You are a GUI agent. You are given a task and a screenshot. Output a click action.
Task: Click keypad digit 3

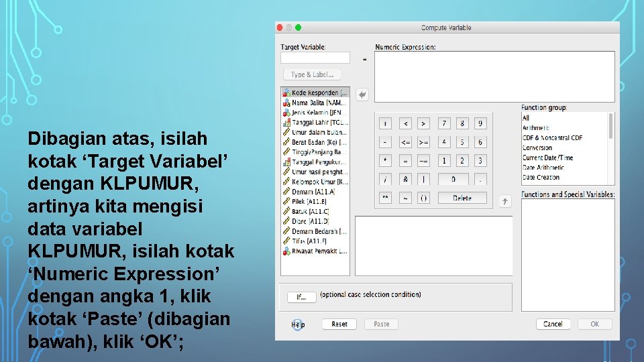click(480, 160)
